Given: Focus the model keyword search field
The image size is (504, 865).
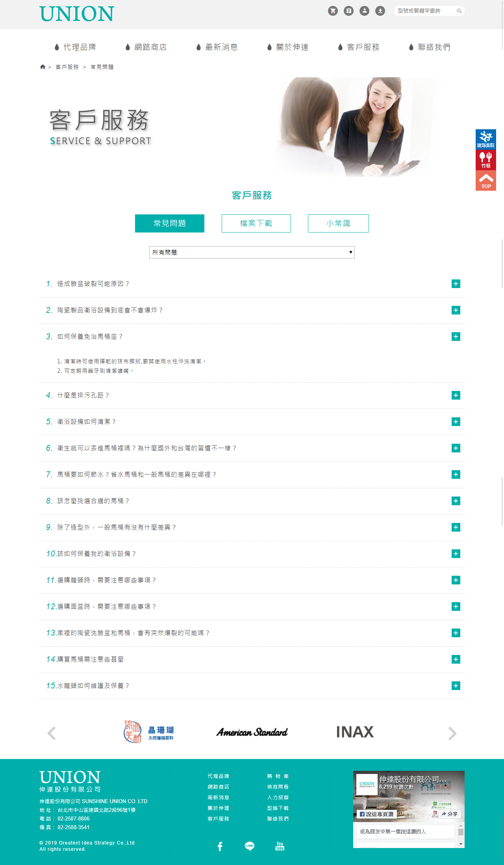Looking at the screenshot, I should pyautogui.click(x=425, y=11).
